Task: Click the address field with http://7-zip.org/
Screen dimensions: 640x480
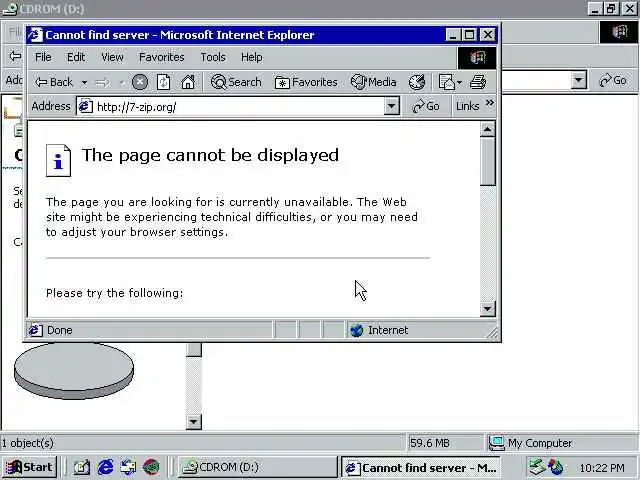Action: click(231, 107)
